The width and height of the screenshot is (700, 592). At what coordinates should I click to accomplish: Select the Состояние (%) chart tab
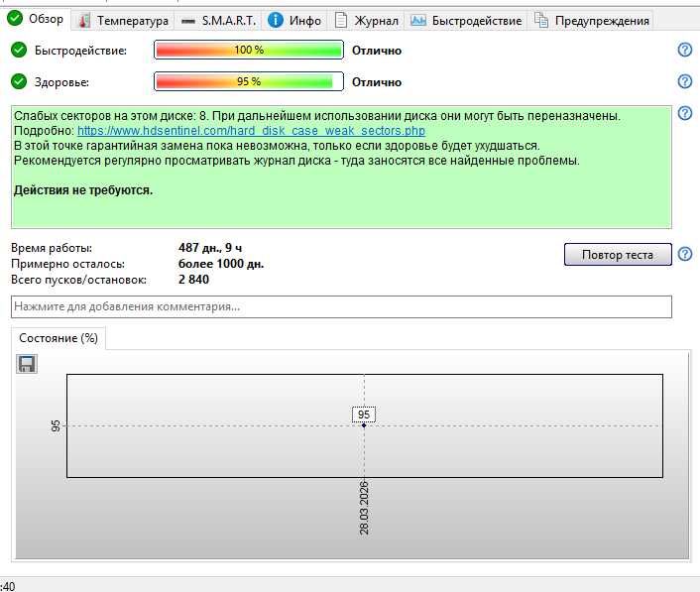[x=58, y=338]
